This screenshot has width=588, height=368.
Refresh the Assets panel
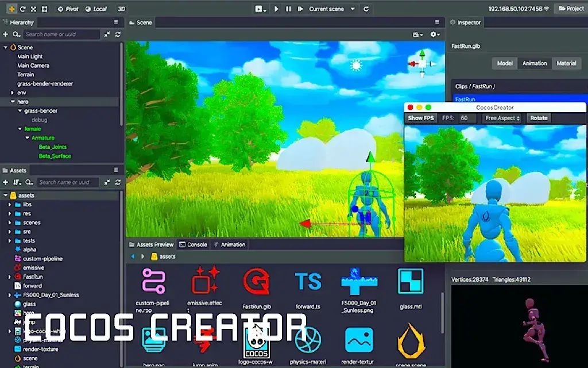pyautogui.click(x=118, y=182)
